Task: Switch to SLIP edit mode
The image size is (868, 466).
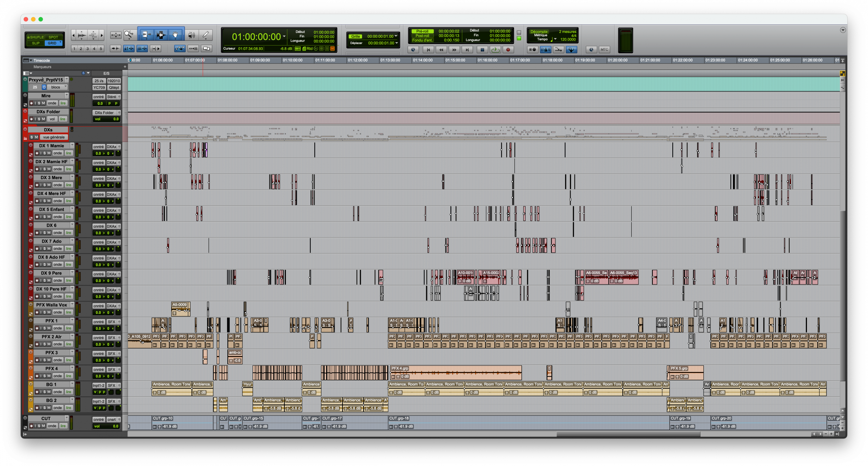Action: click(x=36, y=43)
